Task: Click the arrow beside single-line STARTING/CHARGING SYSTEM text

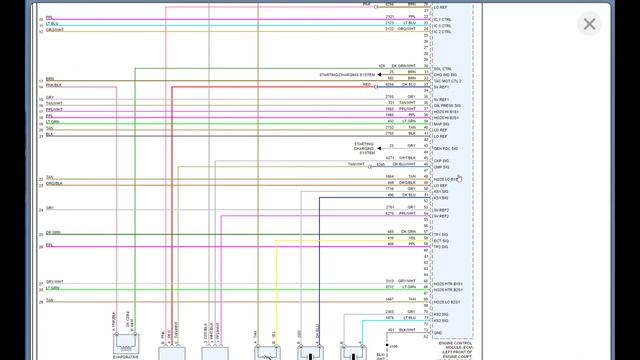Action: tap(379, 75)
